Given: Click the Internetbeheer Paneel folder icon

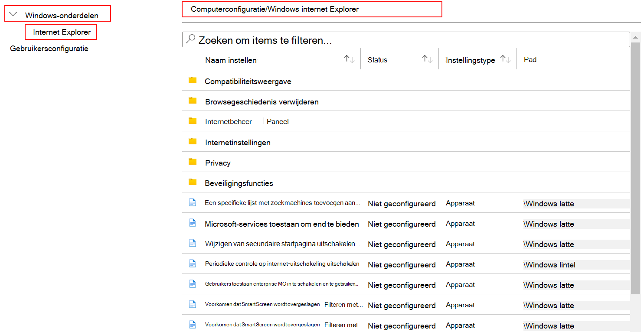Looking at the screenshot, I should [x=193, y=121].
